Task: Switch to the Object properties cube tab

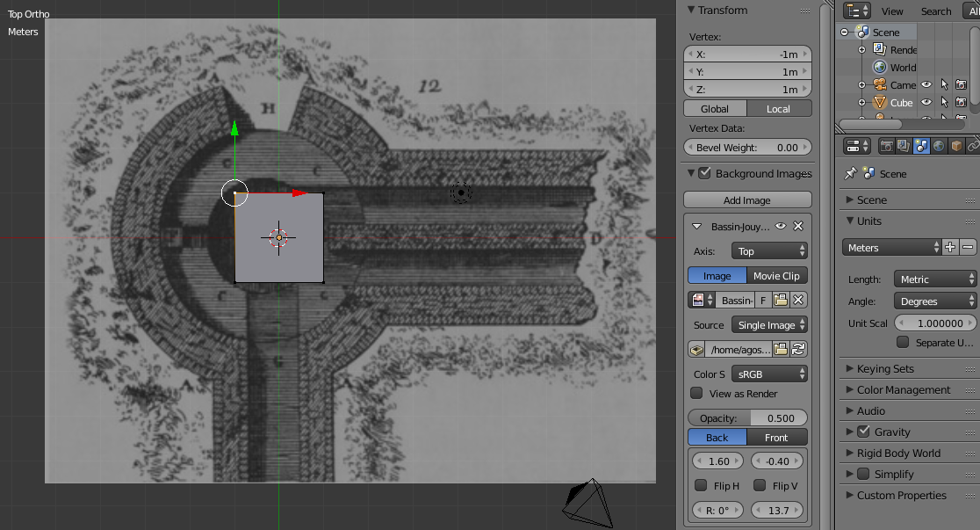Action: coord(956,146)
